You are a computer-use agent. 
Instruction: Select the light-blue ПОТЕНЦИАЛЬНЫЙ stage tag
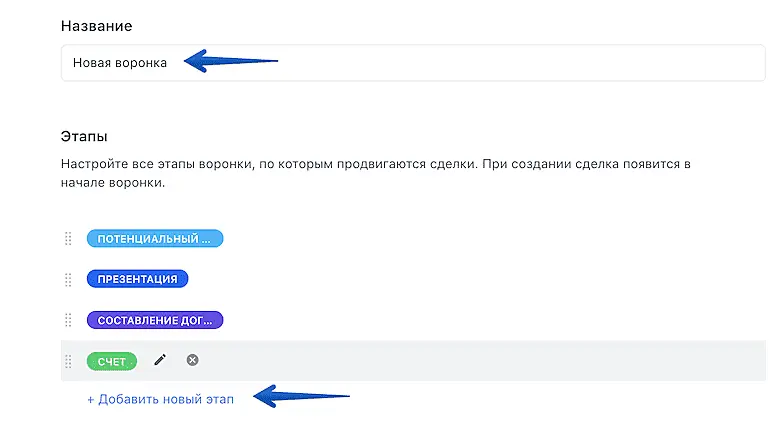(x=154, y=239)
